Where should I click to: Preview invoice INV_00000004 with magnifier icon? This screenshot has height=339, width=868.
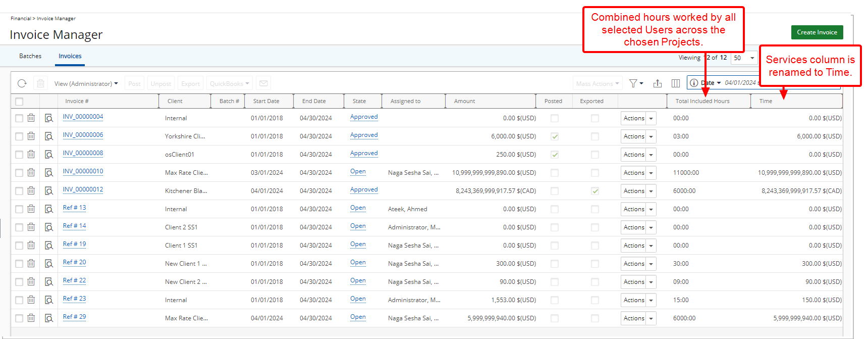coord(49,118)
